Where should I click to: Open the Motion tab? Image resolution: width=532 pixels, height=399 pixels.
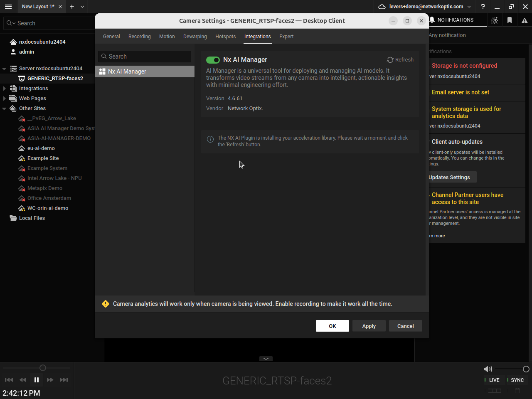pos(167,37)
